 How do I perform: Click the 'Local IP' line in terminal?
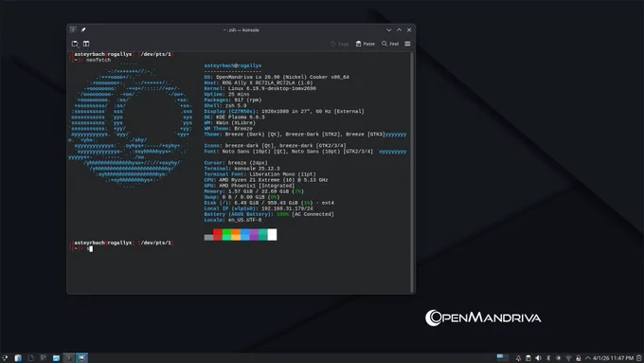click(259, 209)
